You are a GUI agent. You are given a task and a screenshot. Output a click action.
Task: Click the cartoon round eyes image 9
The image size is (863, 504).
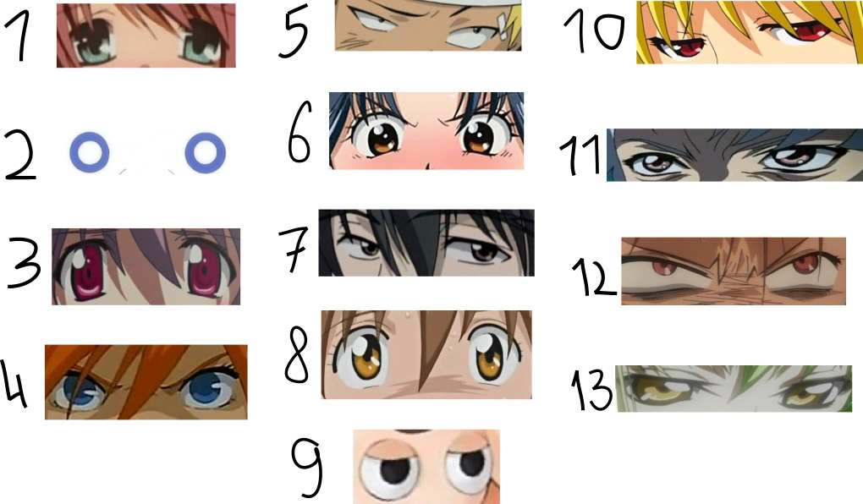pyautogui.click(x=426, y=467)
